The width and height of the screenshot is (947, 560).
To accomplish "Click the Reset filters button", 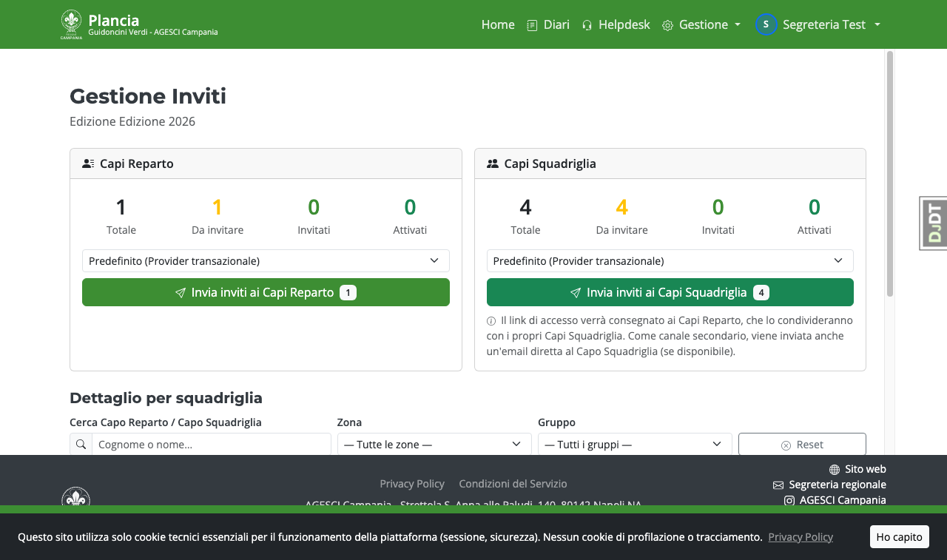I will 802,445.
